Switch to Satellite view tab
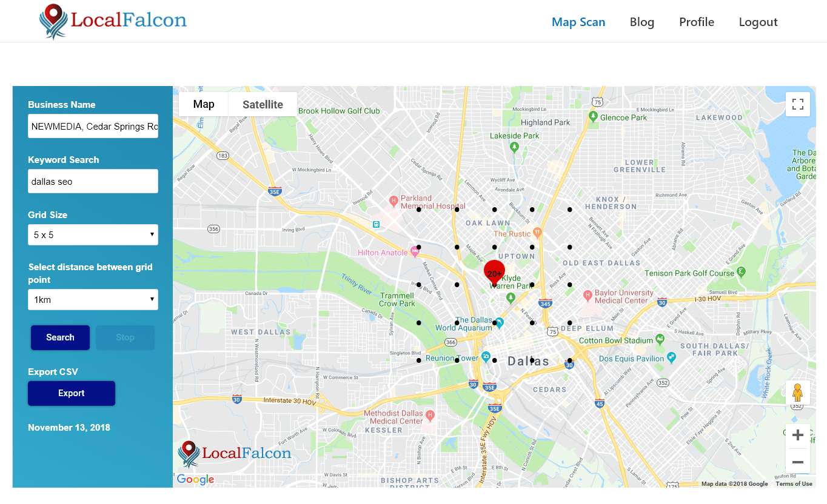Viewport: 827px width, 504px height. click(x=263, y=104)
